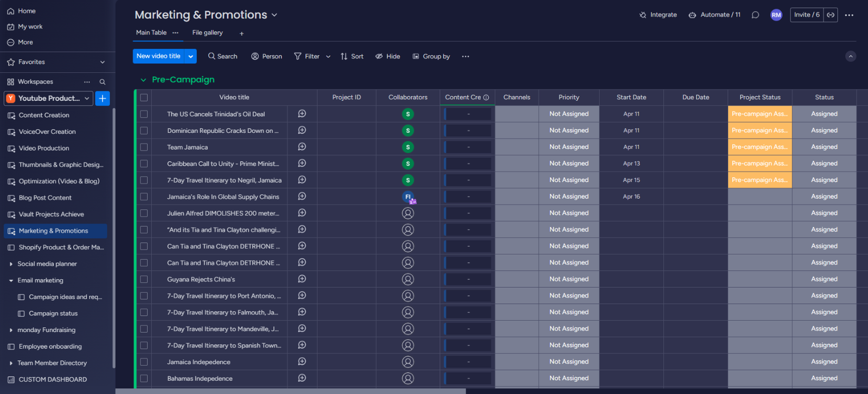This screenshot has height=394, width=868.
Task: Open Video Production board in sidebar
Action: click(44, 148)
